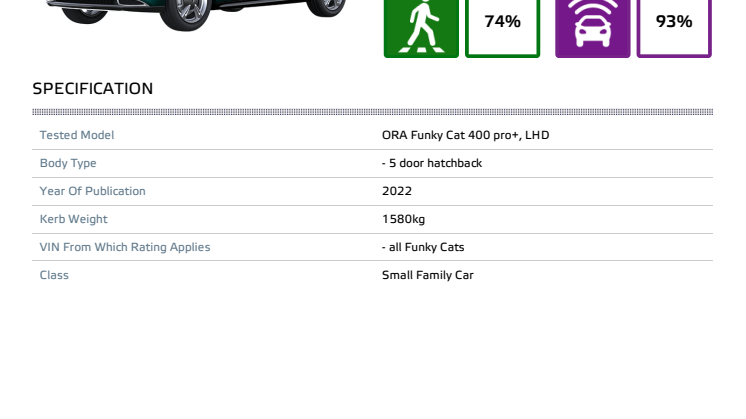The width and height of the screenshot is (746, 419).
Task: Click the car image thumbnail
Action: click(x=195, y=15)
